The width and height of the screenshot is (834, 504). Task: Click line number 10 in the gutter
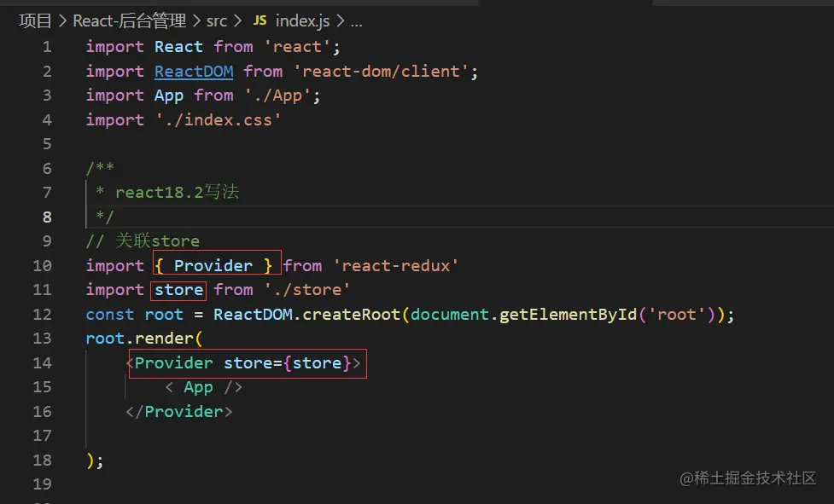click(43, 265)
